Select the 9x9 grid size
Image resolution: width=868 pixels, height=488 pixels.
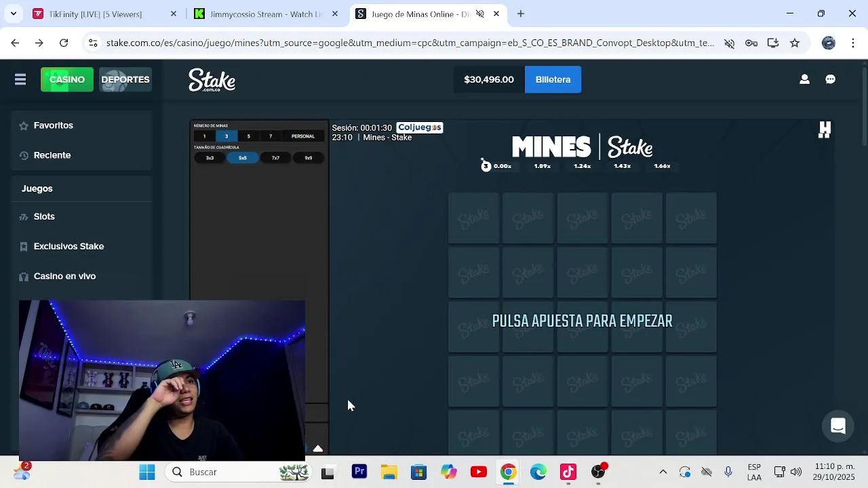tap(309, 158)
